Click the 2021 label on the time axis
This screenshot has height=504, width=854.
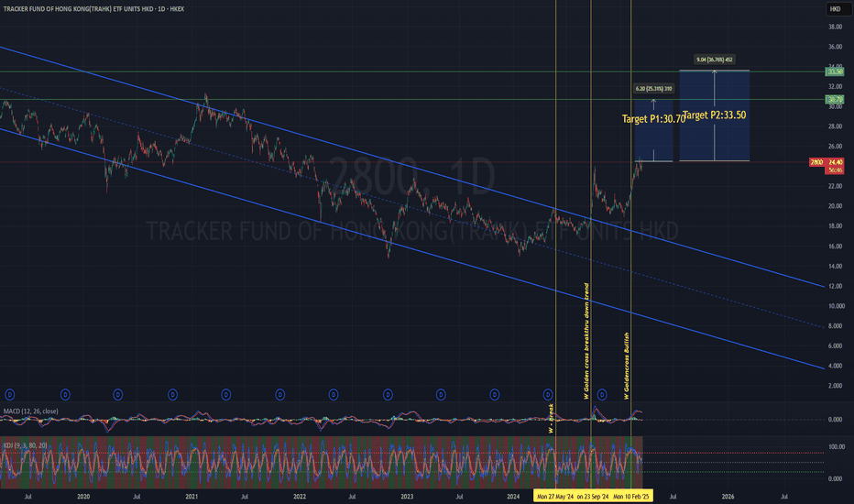click(x=192, y=497)
